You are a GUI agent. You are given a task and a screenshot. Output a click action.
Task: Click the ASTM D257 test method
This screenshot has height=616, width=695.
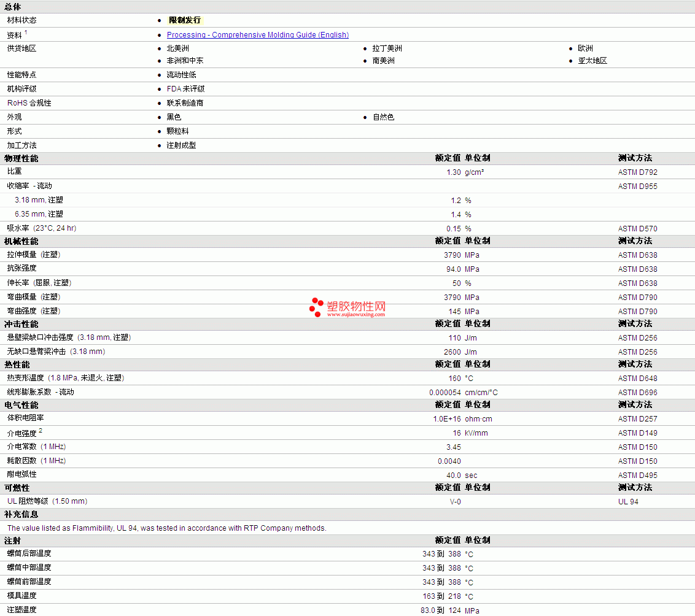(637, 419)
